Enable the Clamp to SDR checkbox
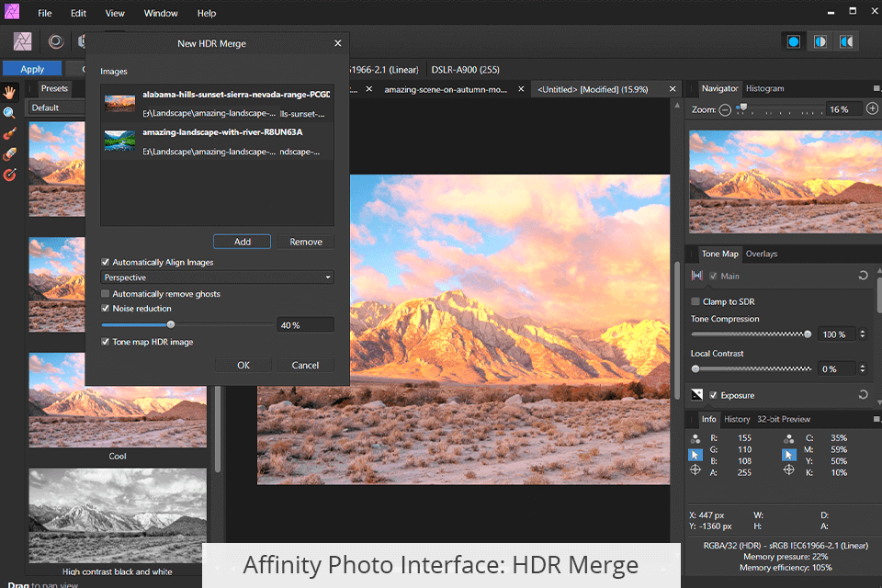The height and width of the screenshot is (588, 882). click(x=695, y=301)
